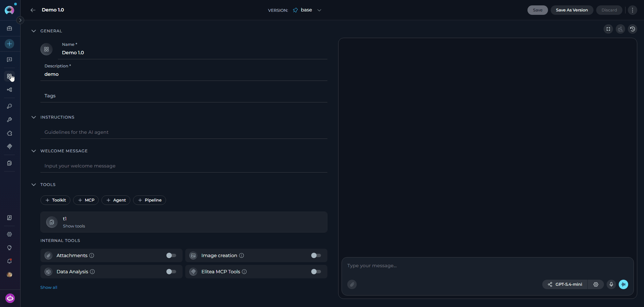Click Save As Version button
The image size is (644, 307).
pyautogui.click(x=572, y=10)
